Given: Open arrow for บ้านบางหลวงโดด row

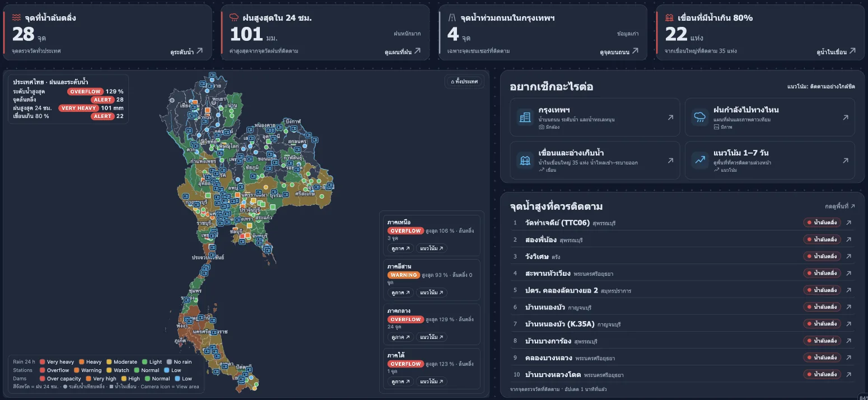Looking at the screenshot, I should click(849, 374).
